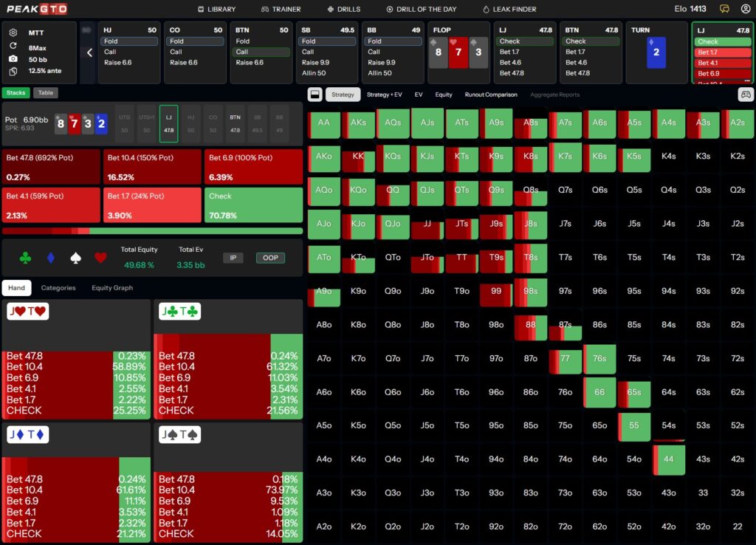Click the copy icon beside 12.5% ante
Viewport: 756px width, 545px height.
tap(13, 71)
